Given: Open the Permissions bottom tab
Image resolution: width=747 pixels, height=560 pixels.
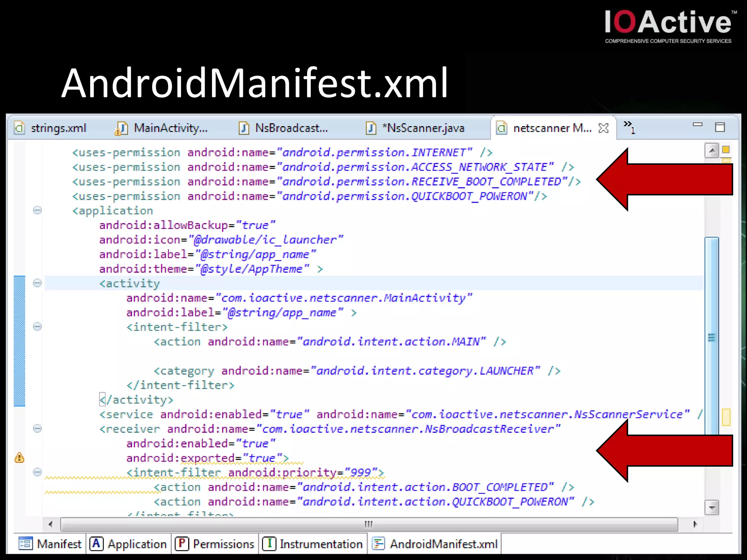Looking at the screenshot, I should click(x=215, y=544).
